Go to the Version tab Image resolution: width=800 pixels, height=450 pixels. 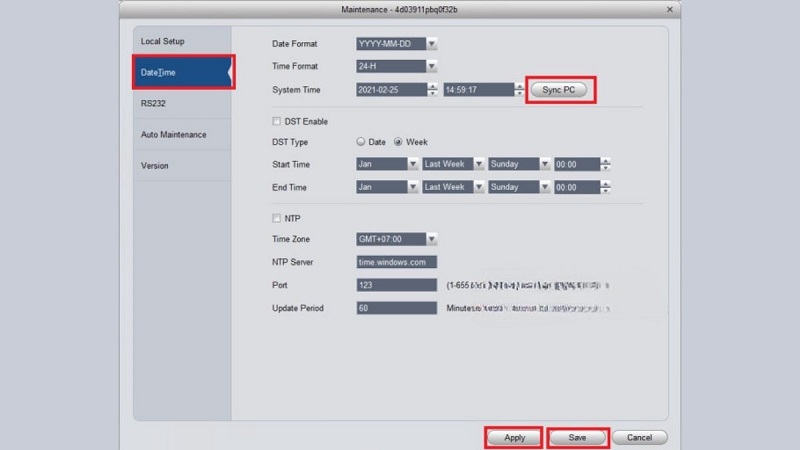(155, 165)
